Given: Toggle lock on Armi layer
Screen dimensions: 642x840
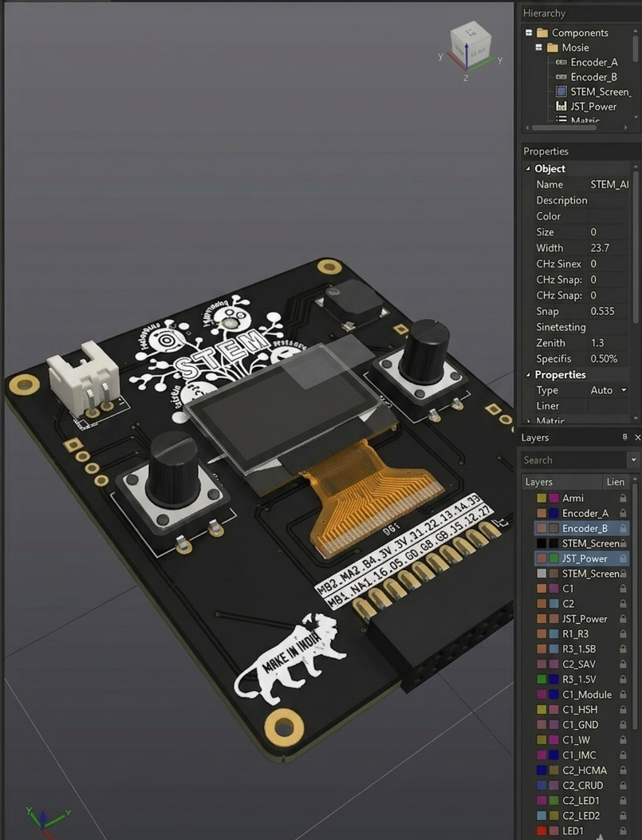Looking at the screenshot, I should (623, 499).
